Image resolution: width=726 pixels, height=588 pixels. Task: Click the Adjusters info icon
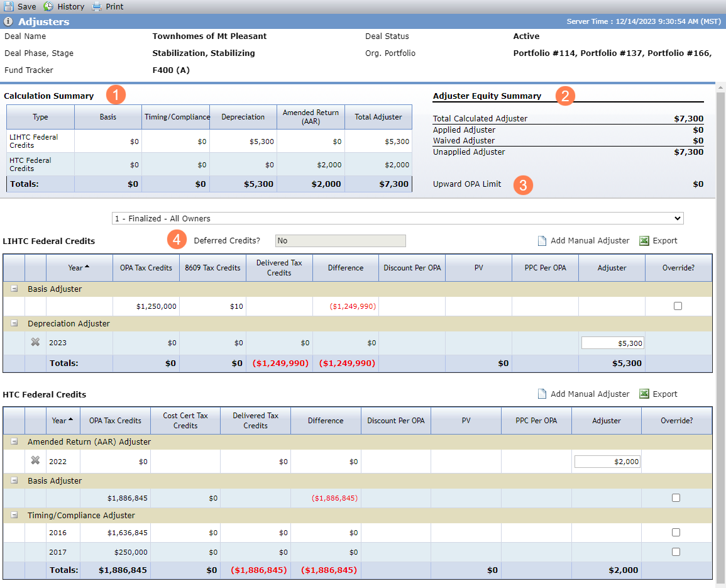click(8, 21)
